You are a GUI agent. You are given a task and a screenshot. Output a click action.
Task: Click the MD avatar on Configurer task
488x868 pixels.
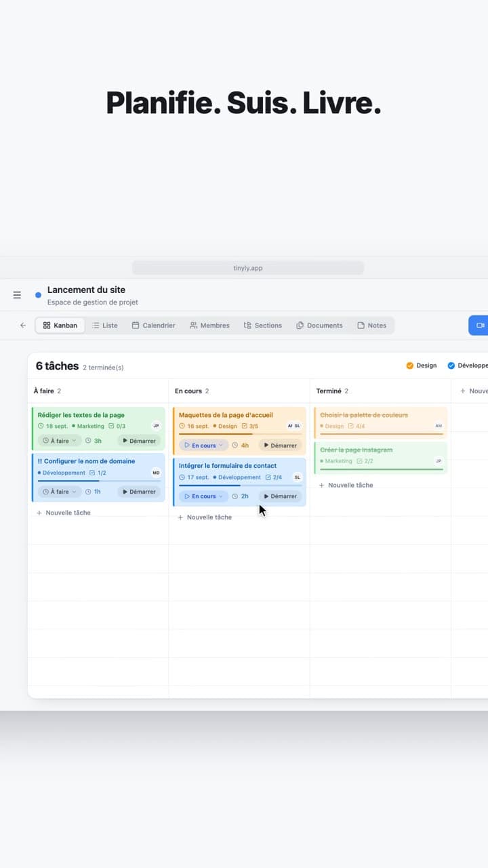156,473
